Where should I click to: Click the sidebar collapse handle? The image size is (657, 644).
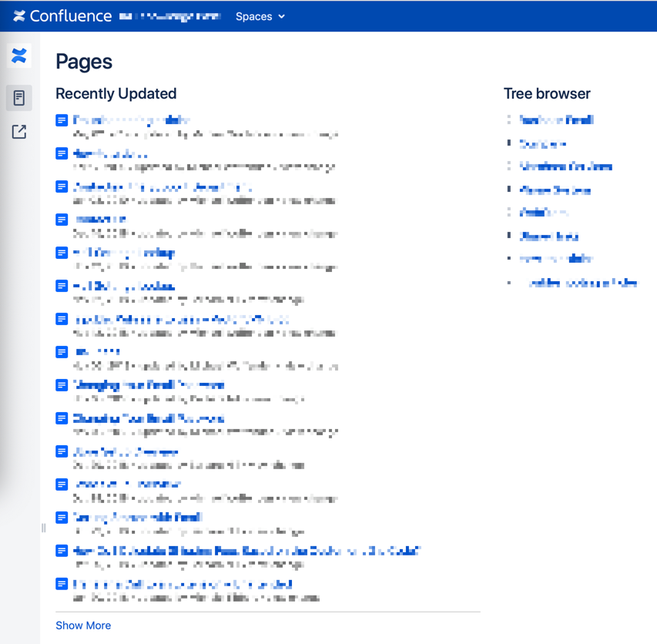(44, 528)
